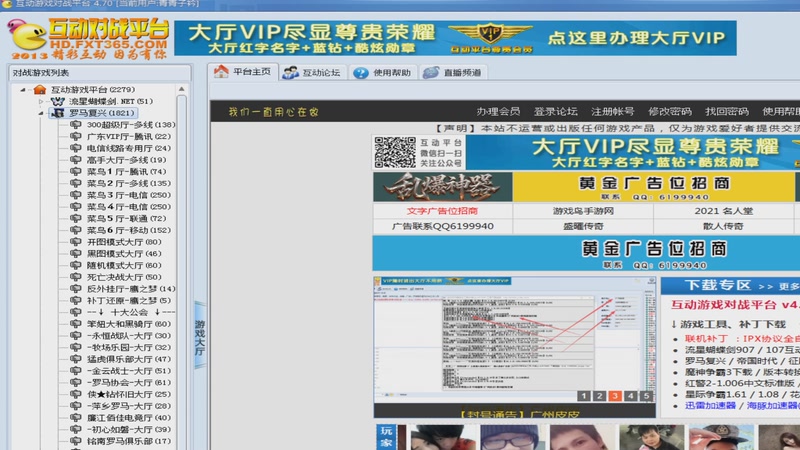Click the room icon beside 反外挂厅-鹰之梦
Screen dimensions: 800x450
(x=76, y=289)
